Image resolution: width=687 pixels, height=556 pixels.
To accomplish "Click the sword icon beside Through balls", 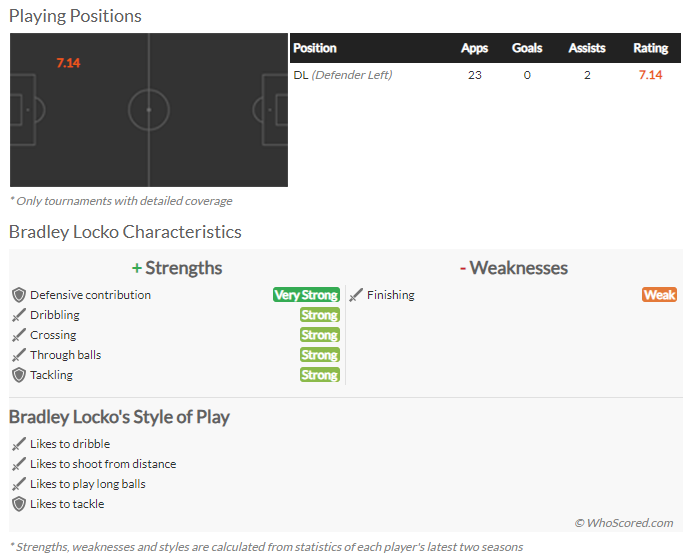I will [x=19, y=355].
